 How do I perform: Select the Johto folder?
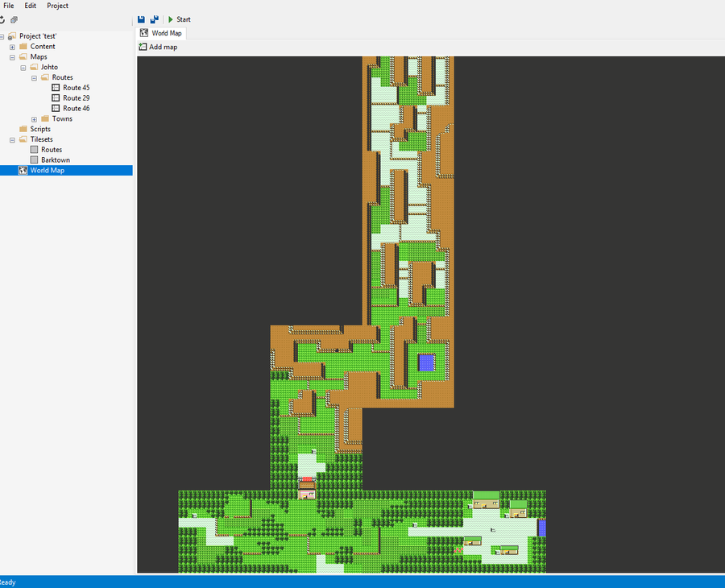click(x=49, y=67)
